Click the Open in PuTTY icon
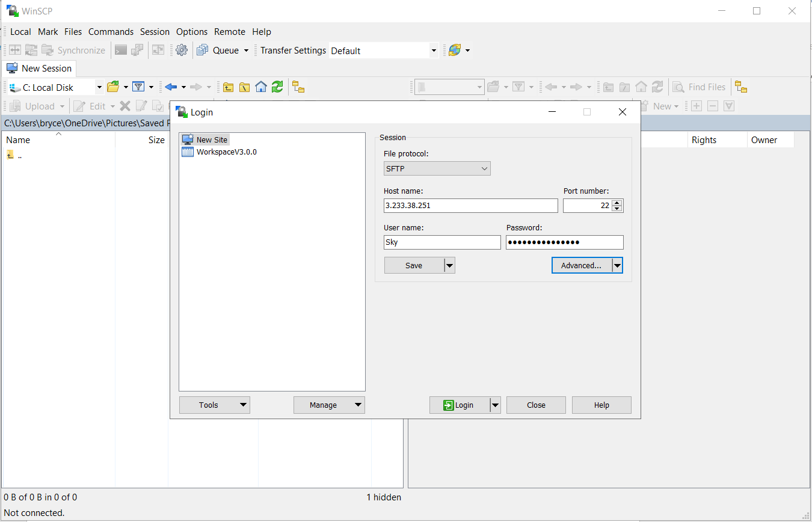 [x=138, y=51]
